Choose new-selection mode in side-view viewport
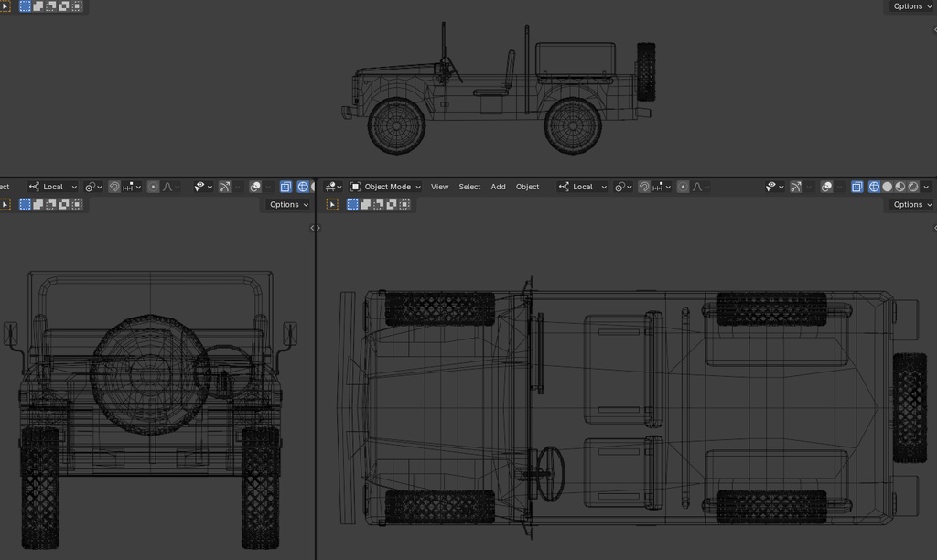 pos(25,6)
